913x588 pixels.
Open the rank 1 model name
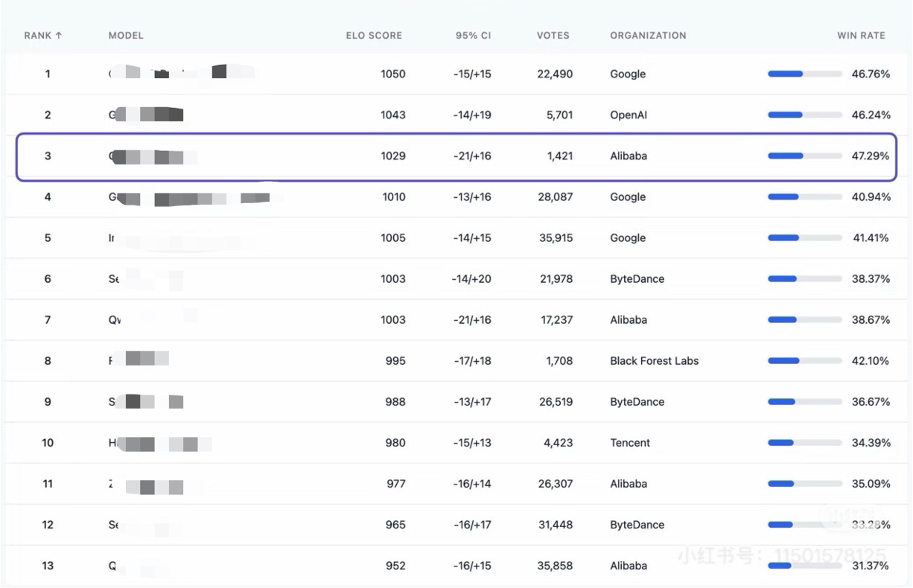179,74
